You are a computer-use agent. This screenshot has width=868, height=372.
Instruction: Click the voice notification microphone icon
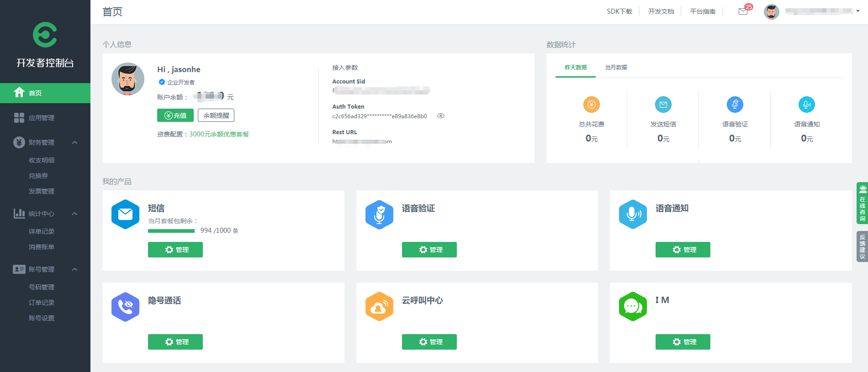pyautogui.click(x=633, y=214)
